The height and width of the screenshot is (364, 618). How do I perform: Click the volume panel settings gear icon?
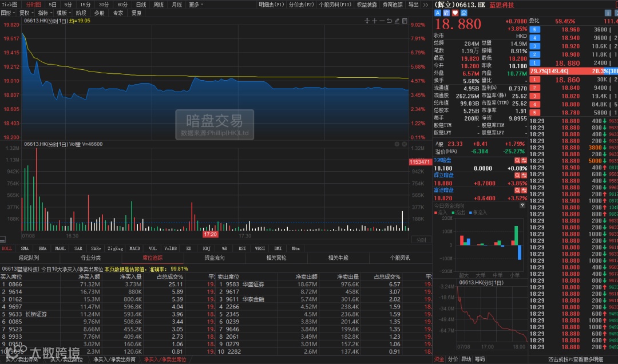pyautogui.click(x=397, y=144)
